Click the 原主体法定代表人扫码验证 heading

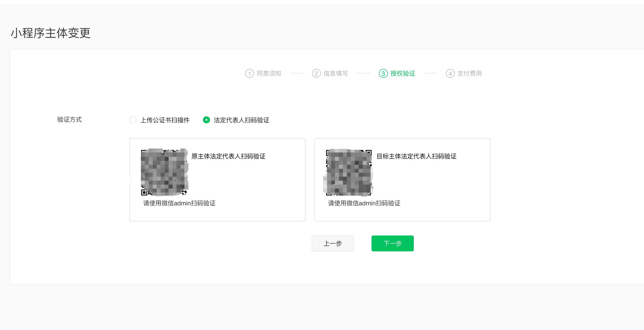tap(228, 156)
